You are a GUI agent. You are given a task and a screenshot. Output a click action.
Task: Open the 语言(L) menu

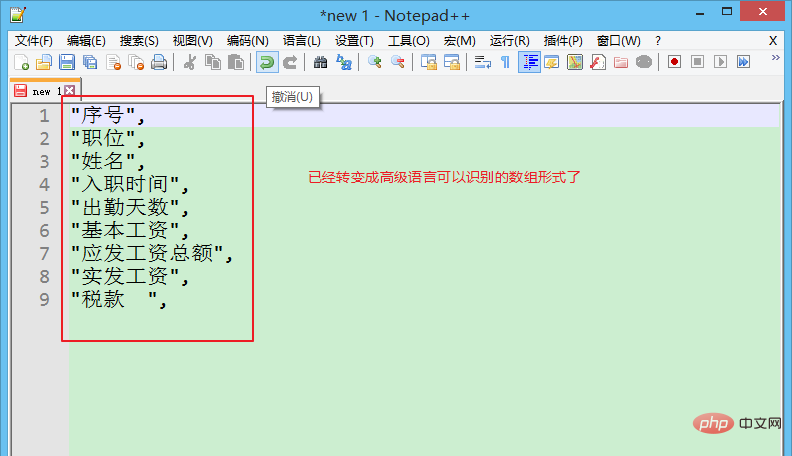(302, 41)
